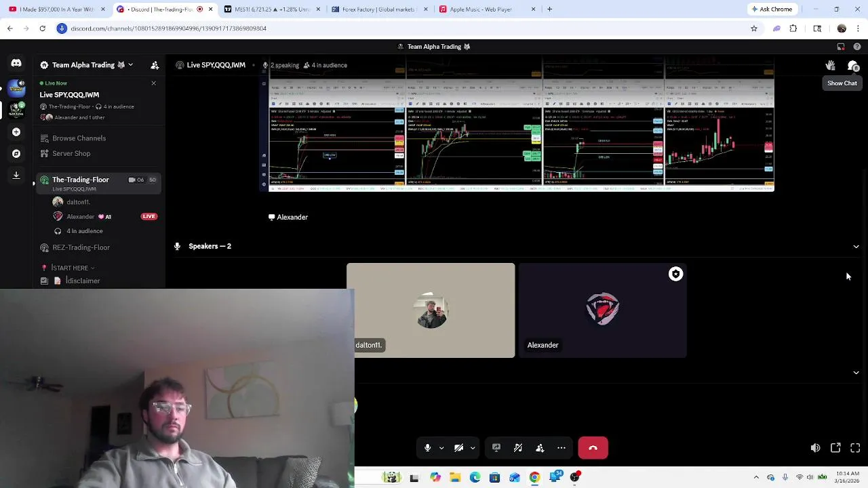Viewport: 868px width, 488px height.
Task: Open the invite-to-speak people icon in controls
Action: [x=540, y=448]
